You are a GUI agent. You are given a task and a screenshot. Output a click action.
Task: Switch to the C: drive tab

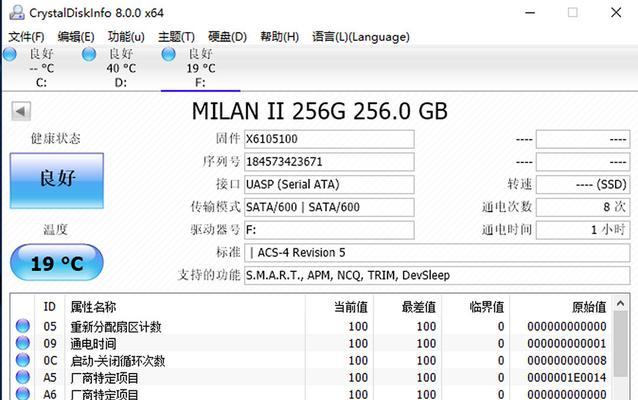coord(41,68)
